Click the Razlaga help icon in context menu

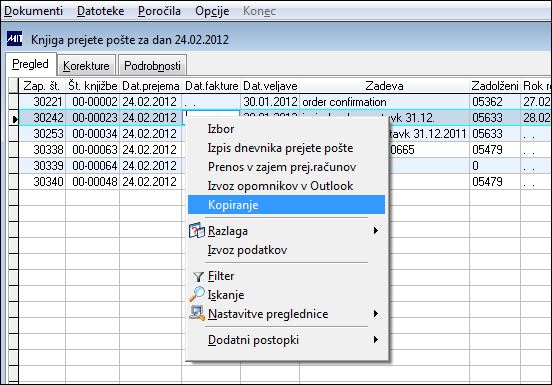click(x=196, y=231)
